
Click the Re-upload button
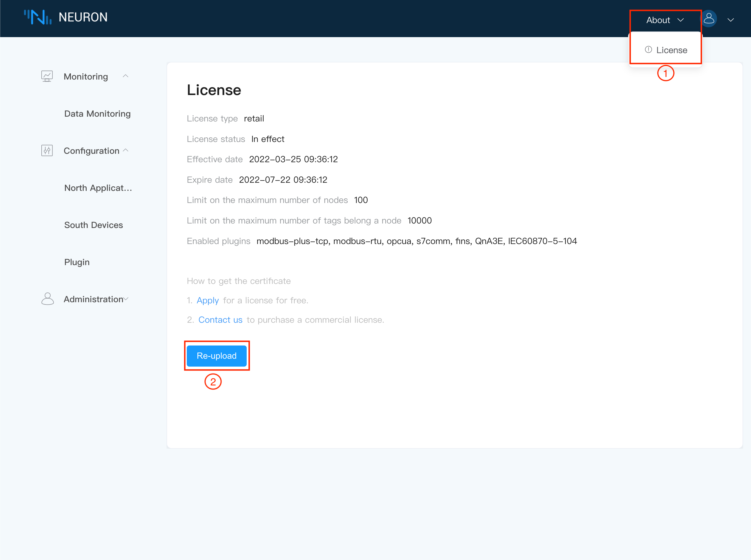pyautogui.click(x=217, y=355)
